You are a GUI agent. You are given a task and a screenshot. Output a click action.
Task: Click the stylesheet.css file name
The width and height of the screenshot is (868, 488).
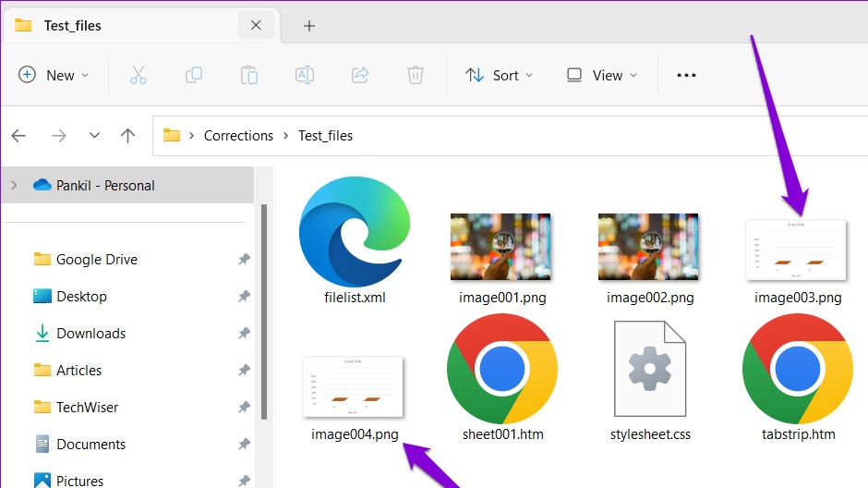(650, 434)
